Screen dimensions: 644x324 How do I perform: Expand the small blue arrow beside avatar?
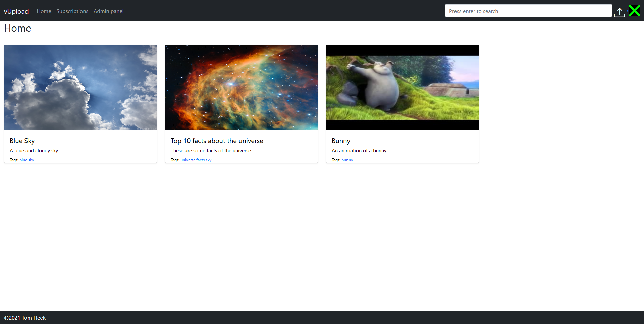[x=627, y=11]
